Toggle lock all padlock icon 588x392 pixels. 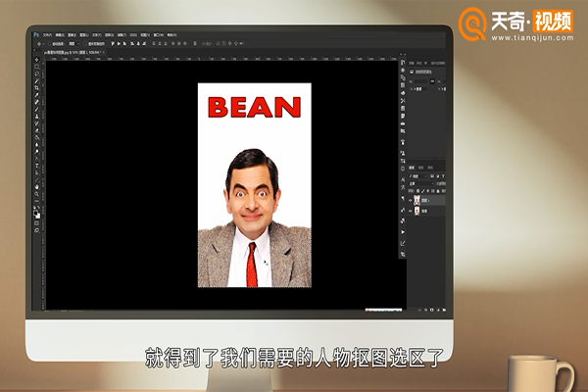(438, 191)
